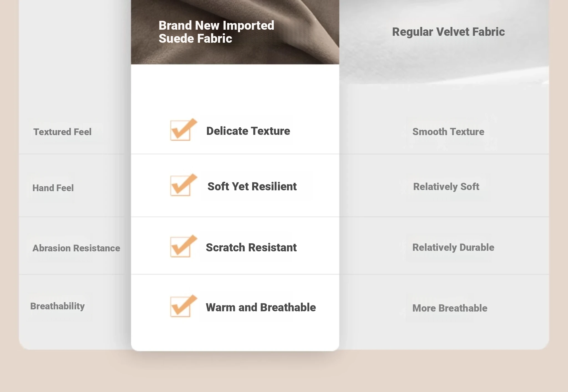Click the checkmark beside Scratch Resistant
Viewport: 568px width, 392px height.
click(184, 246)
